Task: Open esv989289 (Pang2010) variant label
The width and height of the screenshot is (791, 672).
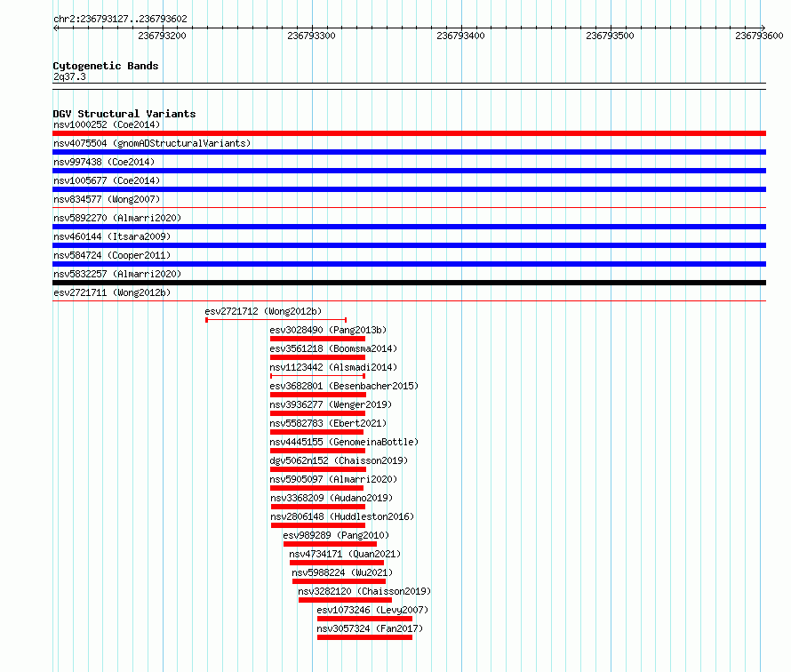Action: [336, 535]
